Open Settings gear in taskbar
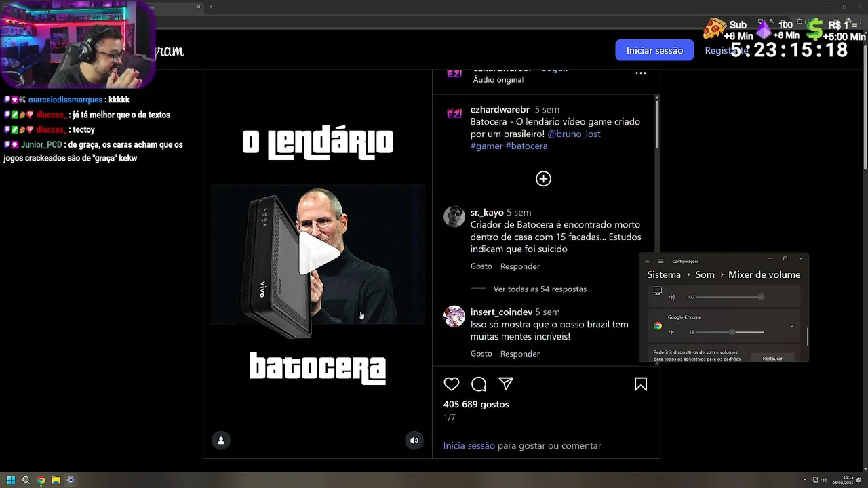 click(x=71, y=480)
